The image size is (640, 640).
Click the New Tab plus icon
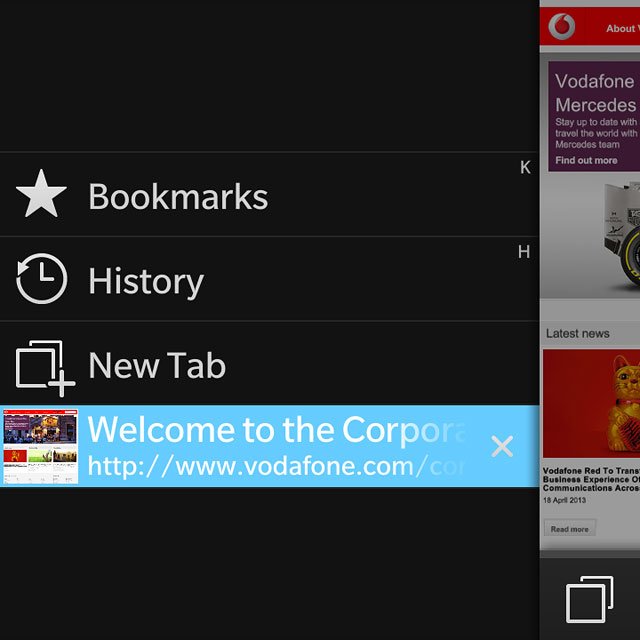[x=45, y=368]
